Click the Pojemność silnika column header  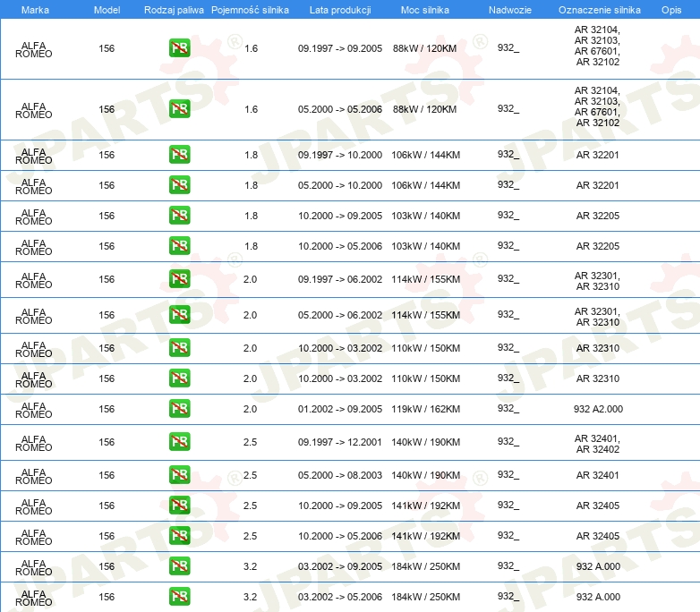click(250, 9)
